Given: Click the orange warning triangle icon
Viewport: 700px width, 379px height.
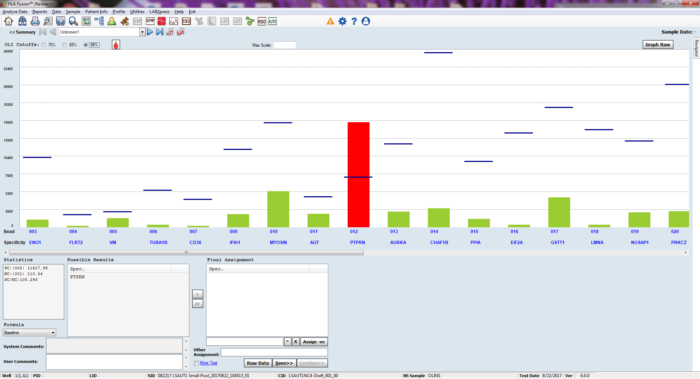Looking at the screenshot, I should (x=330, y=21).
